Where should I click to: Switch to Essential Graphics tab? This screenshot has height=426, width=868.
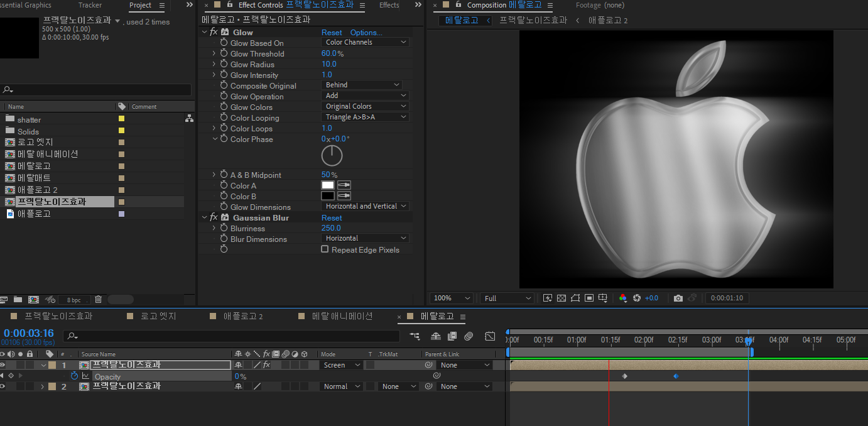tap(25, 5)
